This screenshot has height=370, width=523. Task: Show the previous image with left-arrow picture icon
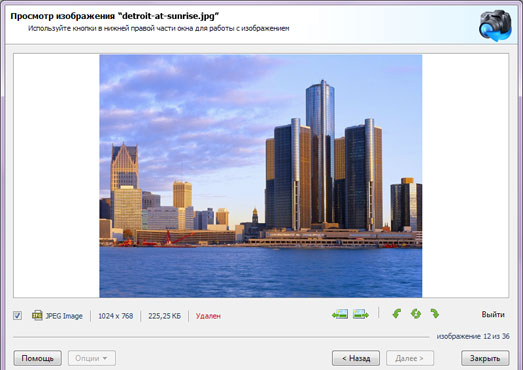[x=340, y=314]
